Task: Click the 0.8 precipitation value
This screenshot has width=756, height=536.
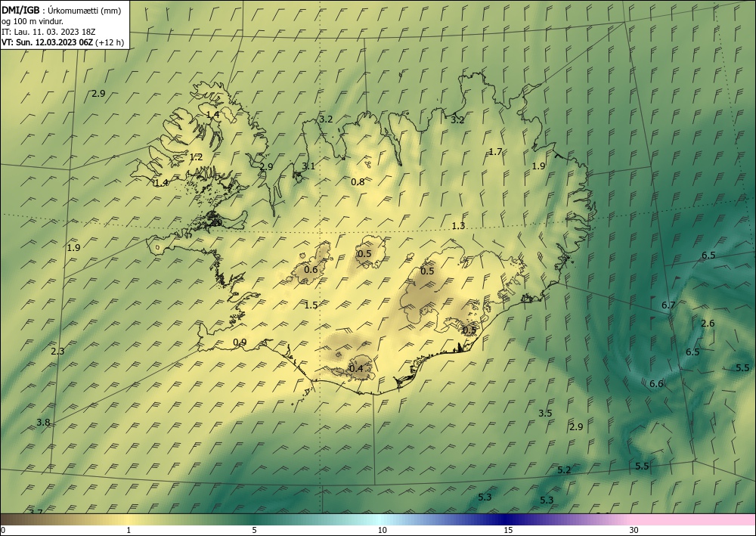Action: (358, 181)
